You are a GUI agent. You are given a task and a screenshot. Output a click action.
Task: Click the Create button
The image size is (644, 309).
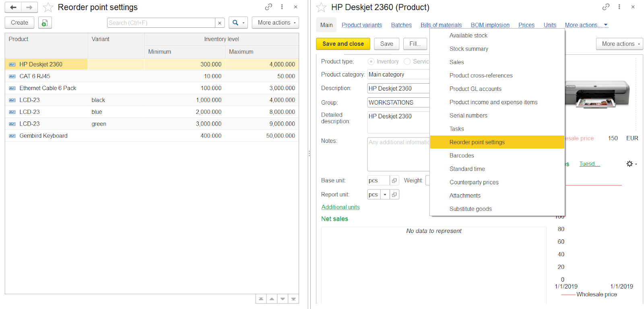click(20, 23)
